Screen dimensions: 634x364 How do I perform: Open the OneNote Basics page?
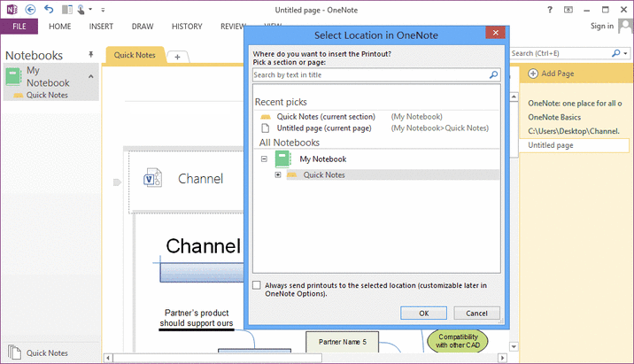pos(554,117)
